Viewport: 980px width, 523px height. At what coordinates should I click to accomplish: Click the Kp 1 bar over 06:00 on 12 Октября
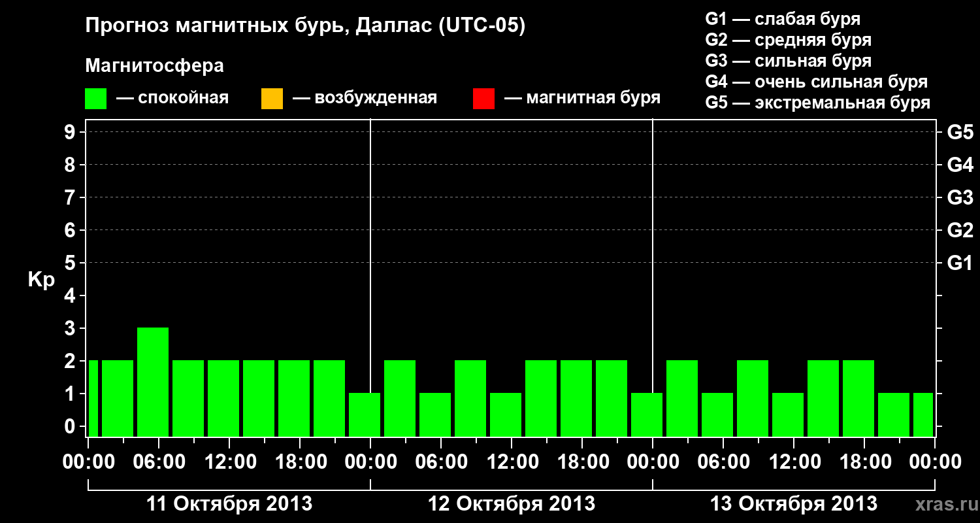(435, 414)
